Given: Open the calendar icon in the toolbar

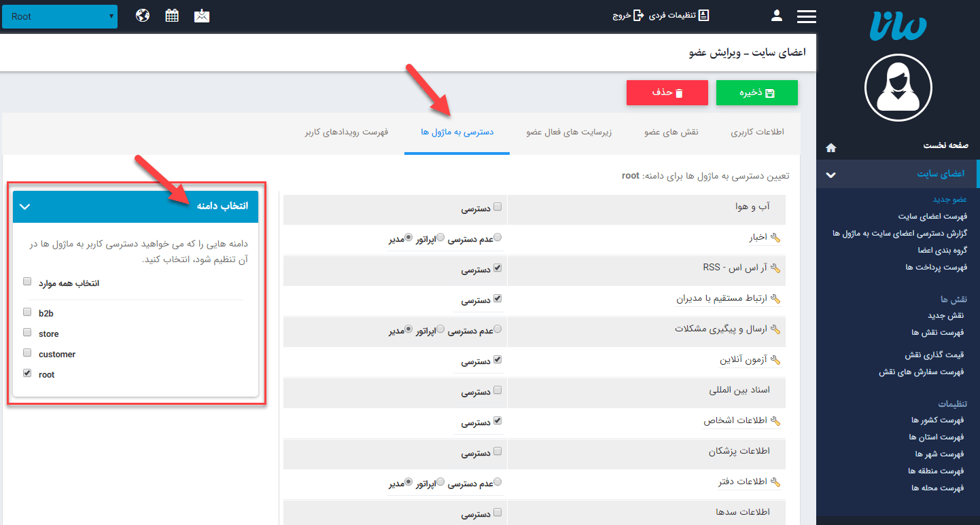Looking at the screenshot, I should 171,14.
